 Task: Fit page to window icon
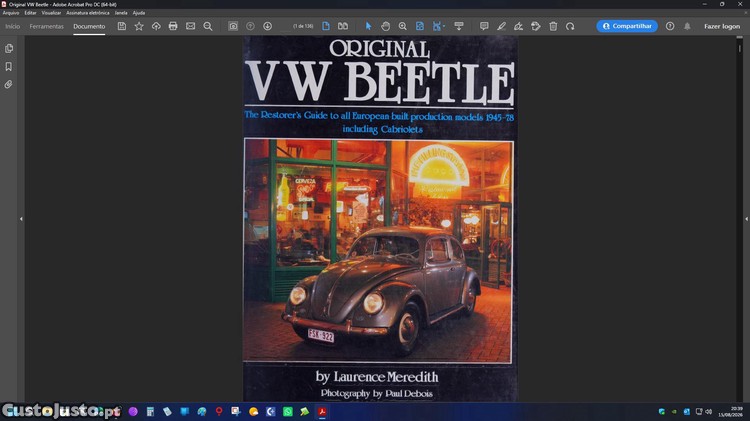point(419,26)
